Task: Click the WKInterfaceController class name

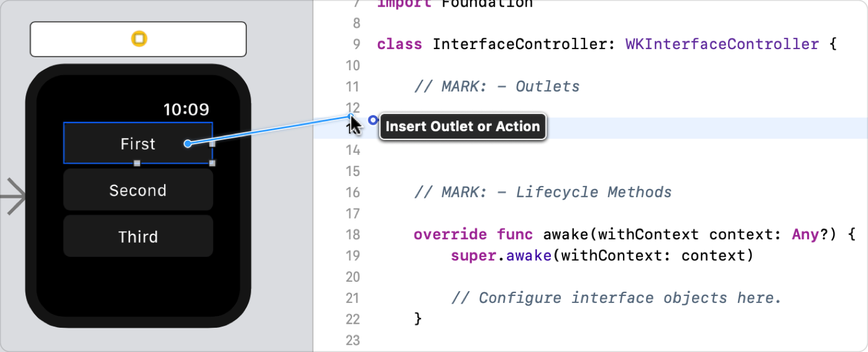Action: (722, 44)
